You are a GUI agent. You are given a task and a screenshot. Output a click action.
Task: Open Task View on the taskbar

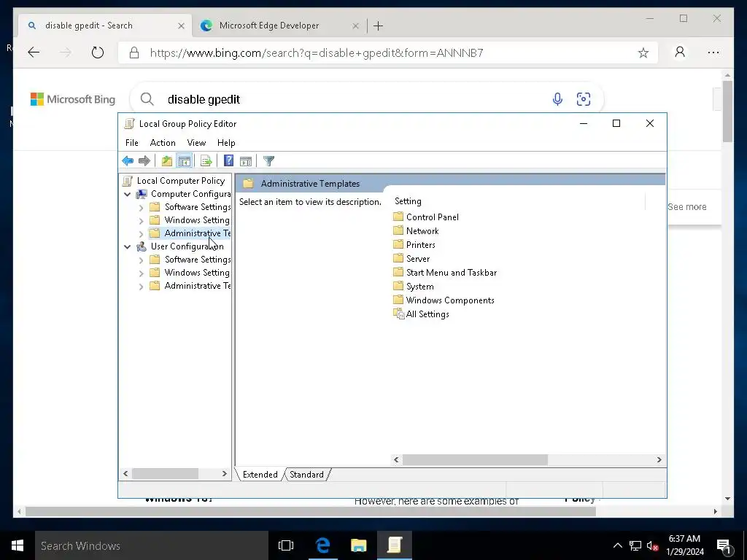click(x=286, y=545)
